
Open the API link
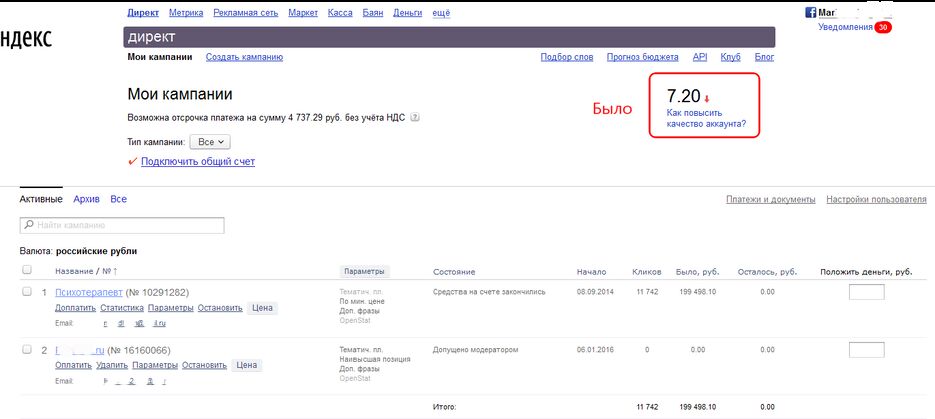tap(699, 57)
